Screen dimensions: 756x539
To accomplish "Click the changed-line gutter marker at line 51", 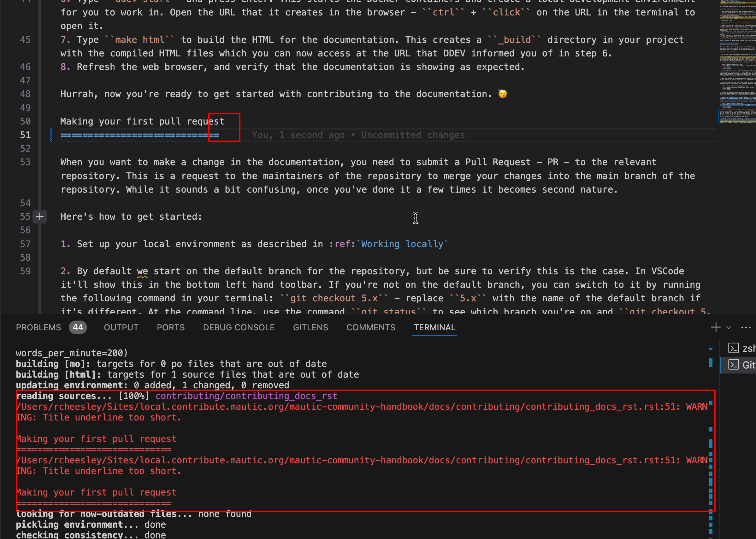I will click(51, 135).
